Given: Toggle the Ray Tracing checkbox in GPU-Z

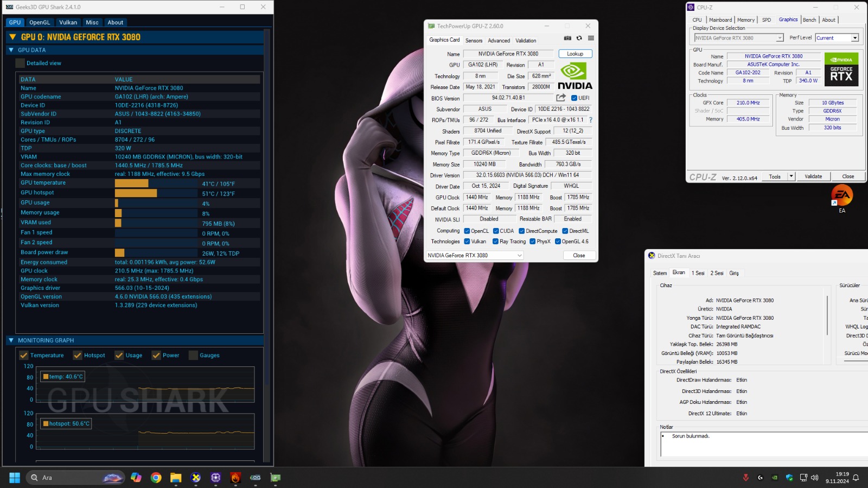Looking at the screenshot, I should click(x=495, y=242).
